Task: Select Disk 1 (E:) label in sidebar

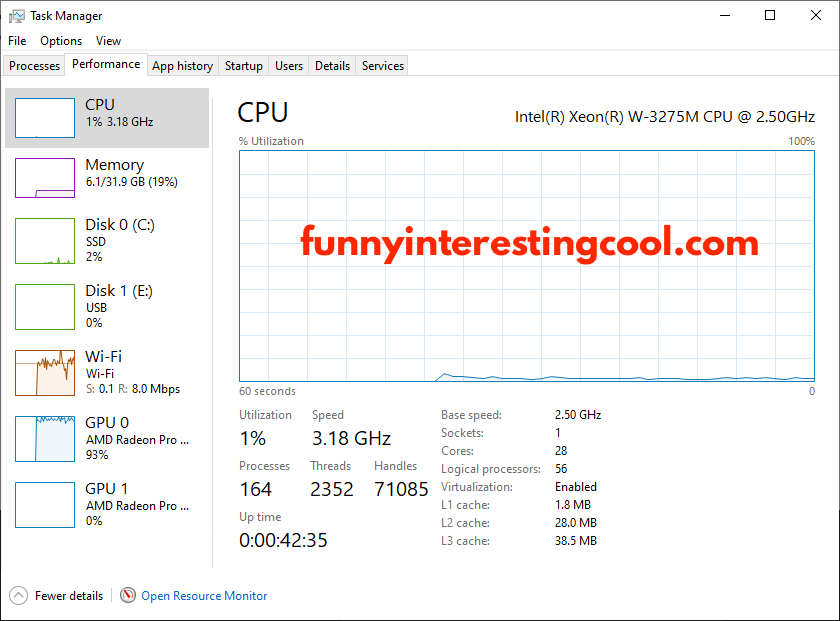Action: (119, 290)
